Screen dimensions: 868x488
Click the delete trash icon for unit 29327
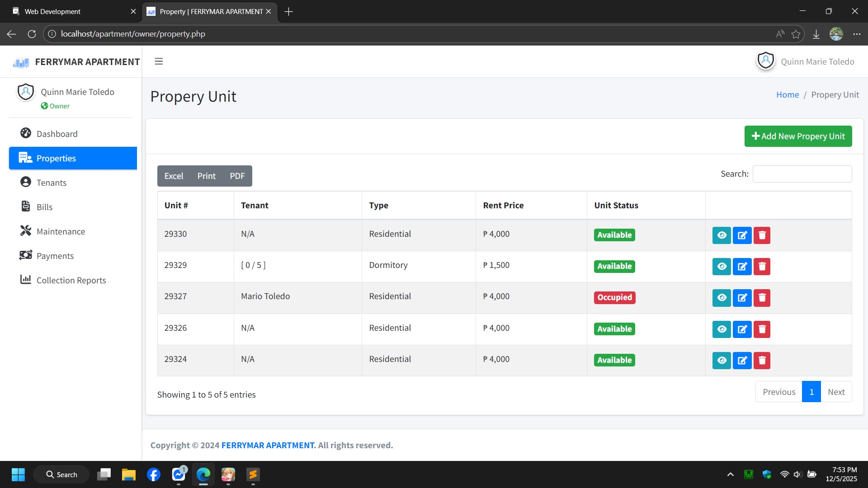click(762, 298)
